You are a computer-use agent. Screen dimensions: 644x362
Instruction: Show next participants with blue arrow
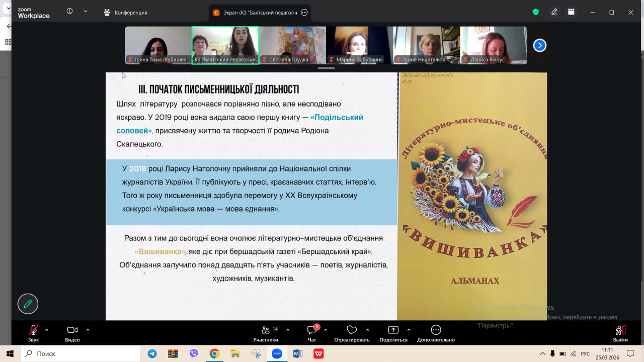539,46
